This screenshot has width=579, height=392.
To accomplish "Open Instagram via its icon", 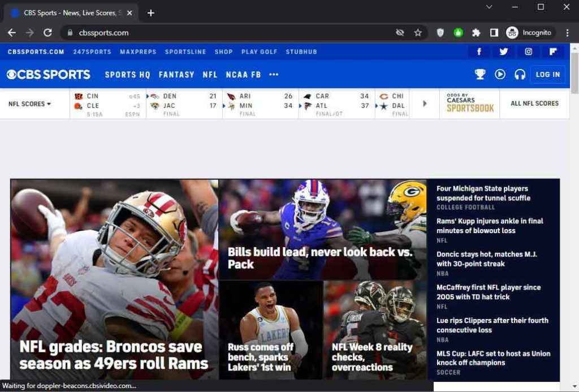I will pos(528,51).
